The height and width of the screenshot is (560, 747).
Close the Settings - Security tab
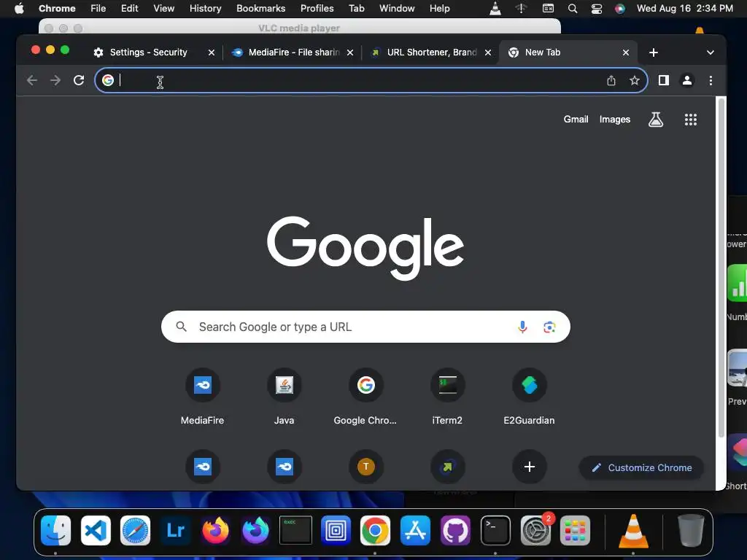211,52
